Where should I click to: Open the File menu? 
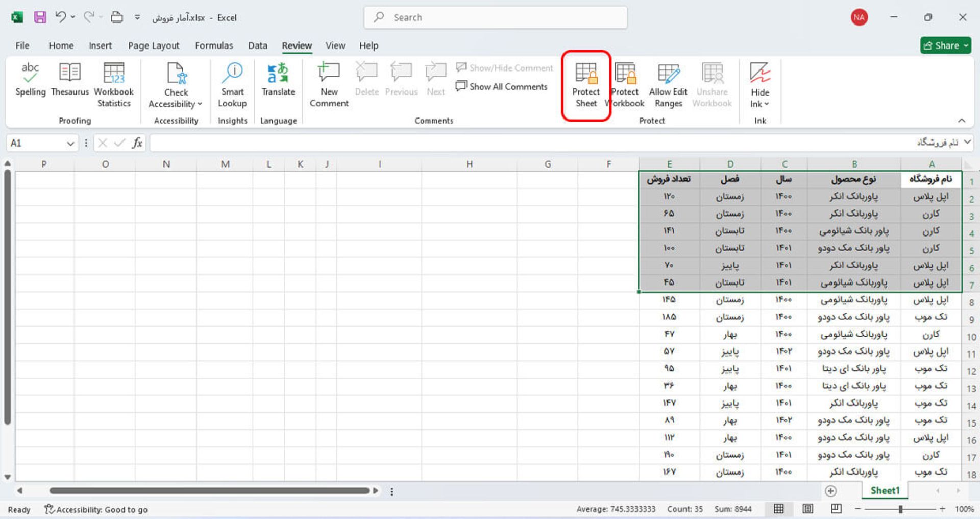[x=22, y=45]
